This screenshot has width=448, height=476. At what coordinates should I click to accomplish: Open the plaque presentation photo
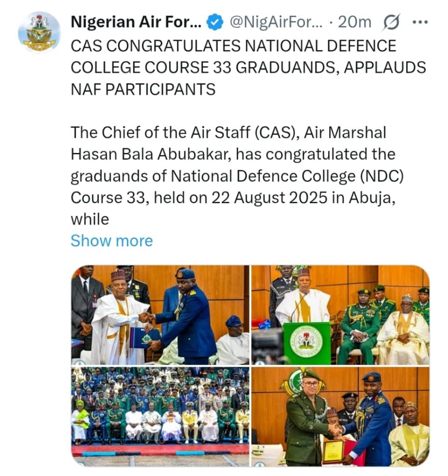click(341, 416)
